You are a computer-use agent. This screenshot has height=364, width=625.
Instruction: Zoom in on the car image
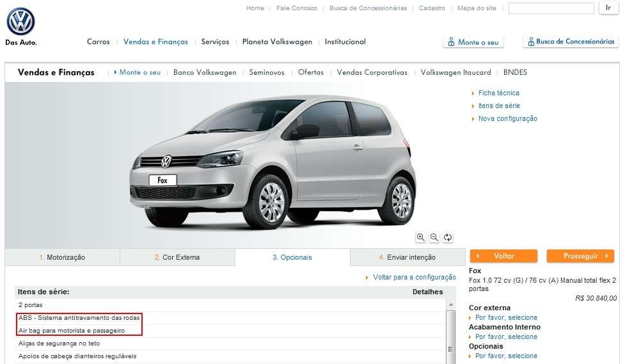pos(420,237)
